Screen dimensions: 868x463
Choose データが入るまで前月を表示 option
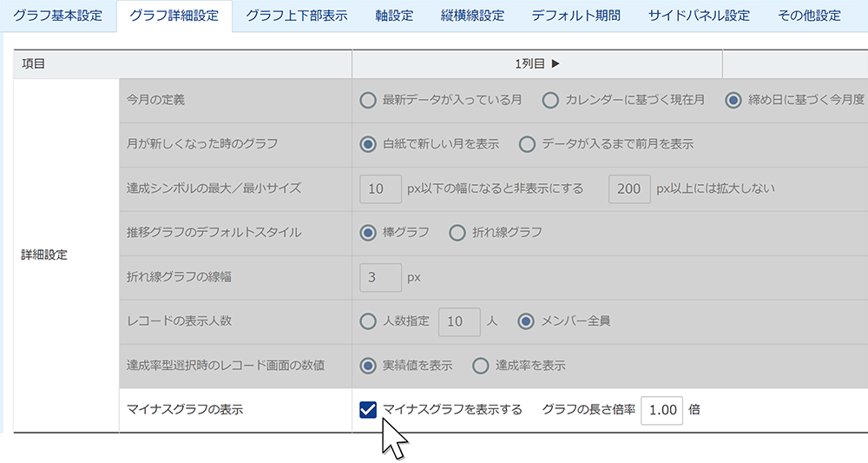click(x=527, y=144)
